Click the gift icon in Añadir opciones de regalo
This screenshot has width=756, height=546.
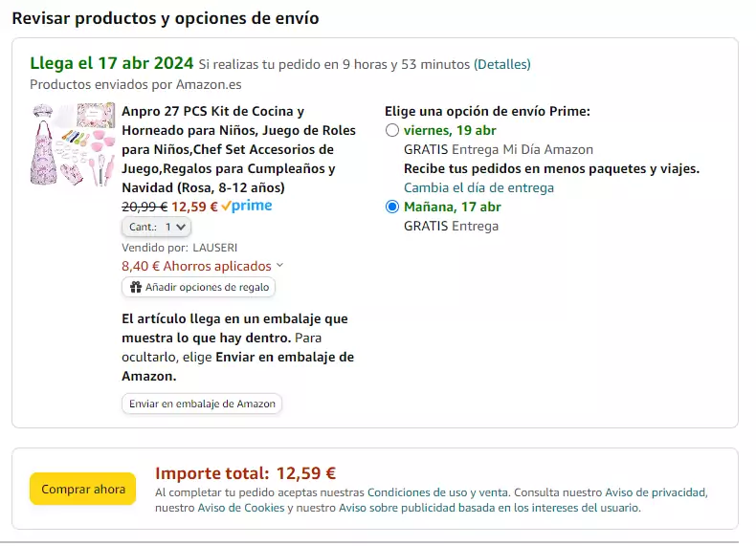click(x=136, y=287)
